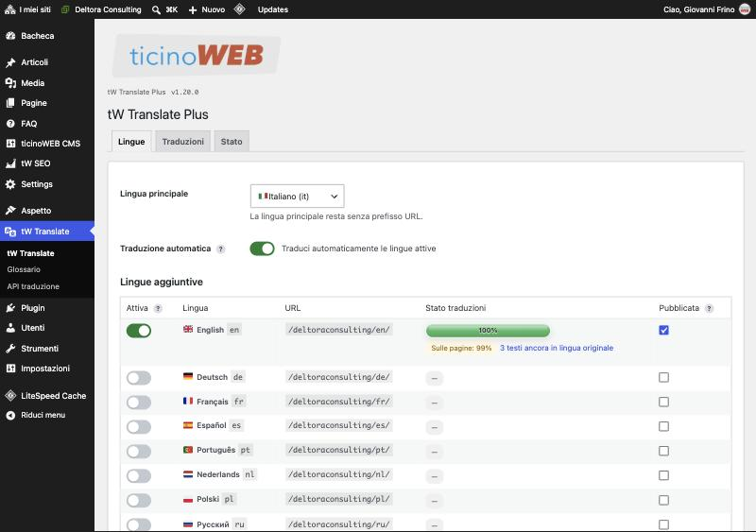The image size is (756, 532).
Task: Click the Deltora Consulting site icon
Action: click(x=65, y=9)
